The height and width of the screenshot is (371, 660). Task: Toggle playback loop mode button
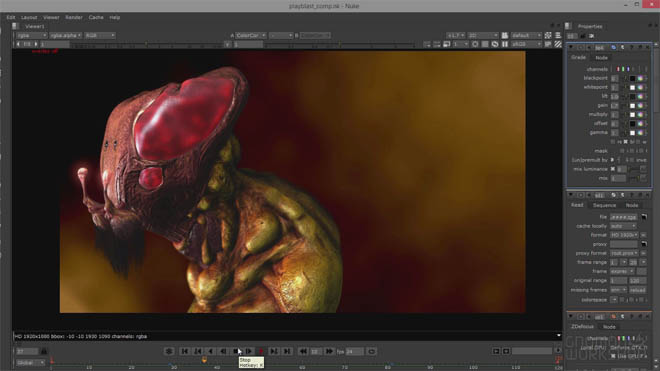coord(371,351)
